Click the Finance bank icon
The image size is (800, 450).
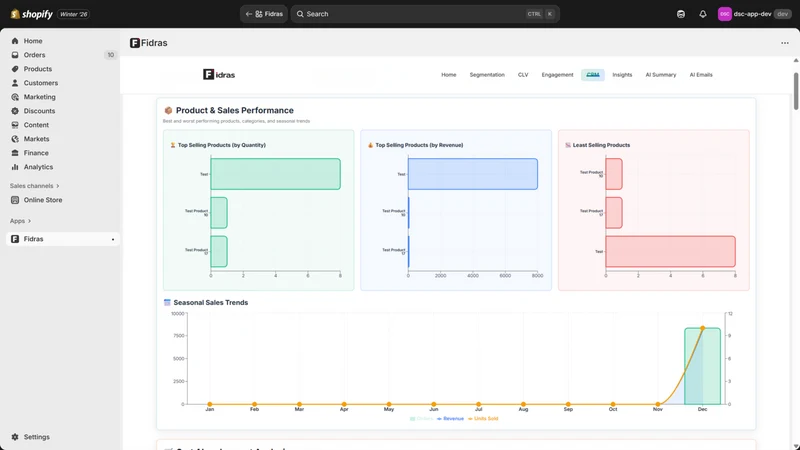click(15, 153)
